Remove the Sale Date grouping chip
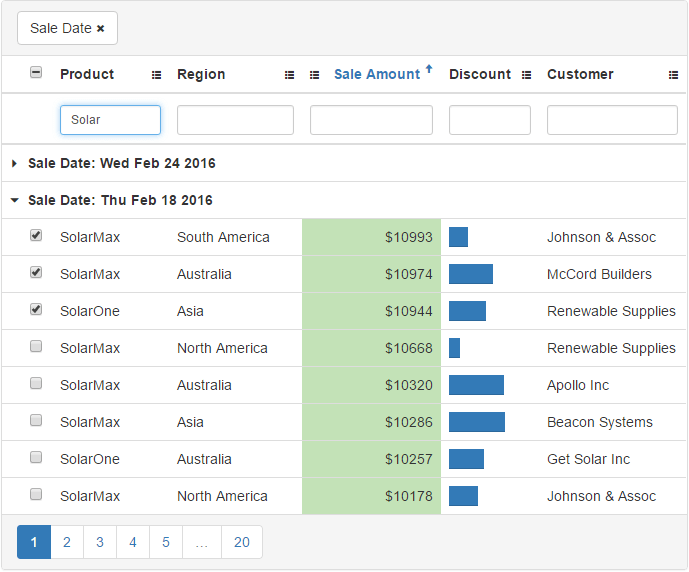The width and height of the screenshot is (689, 572). coord(101,29)
